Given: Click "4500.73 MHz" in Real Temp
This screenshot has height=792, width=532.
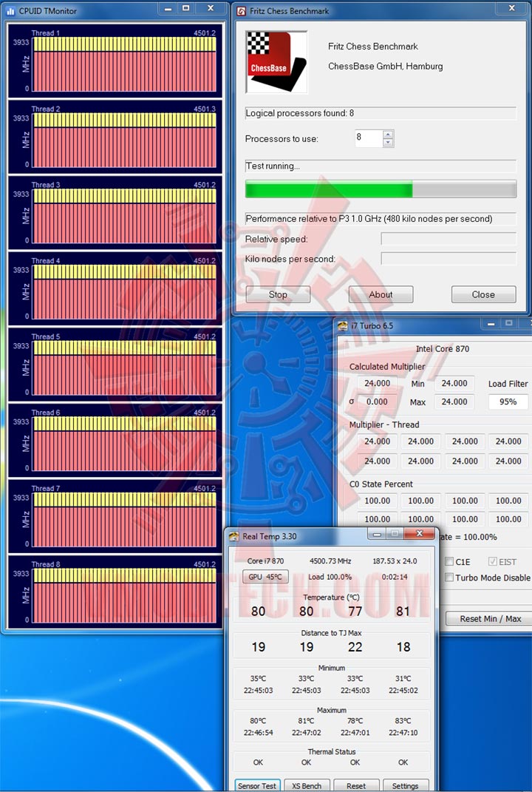Looking at the screenshot, I should pyautogui.click(x=330, y=561).
